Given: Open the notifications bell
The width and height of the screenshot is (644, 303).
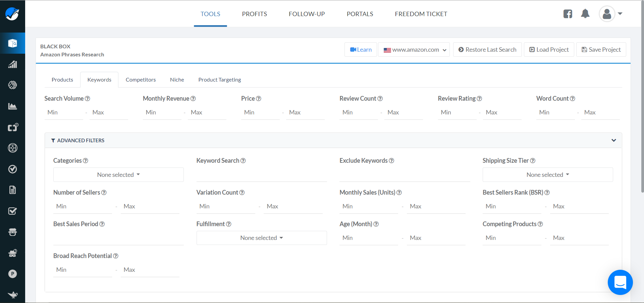Looking at the screenshot, I should 585,14.
